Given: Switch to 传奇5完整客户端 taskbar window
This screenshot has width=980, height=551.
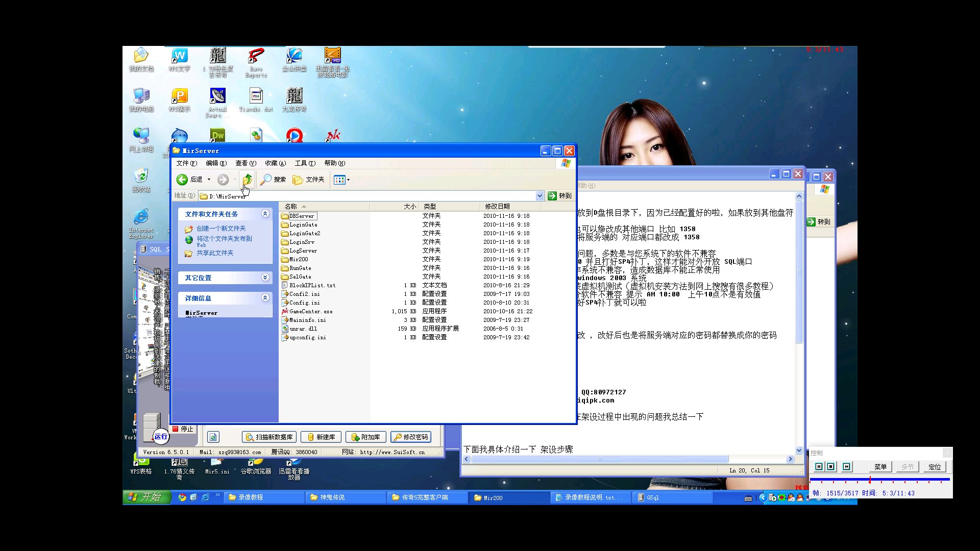Looking at the screenshot, I should click(427, 497).
